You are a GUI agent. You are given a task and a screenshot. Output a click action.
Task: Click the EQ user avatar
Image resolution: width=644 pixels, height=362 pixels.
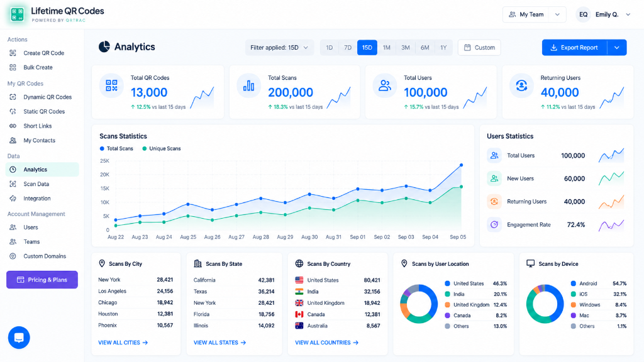[583, 14]
